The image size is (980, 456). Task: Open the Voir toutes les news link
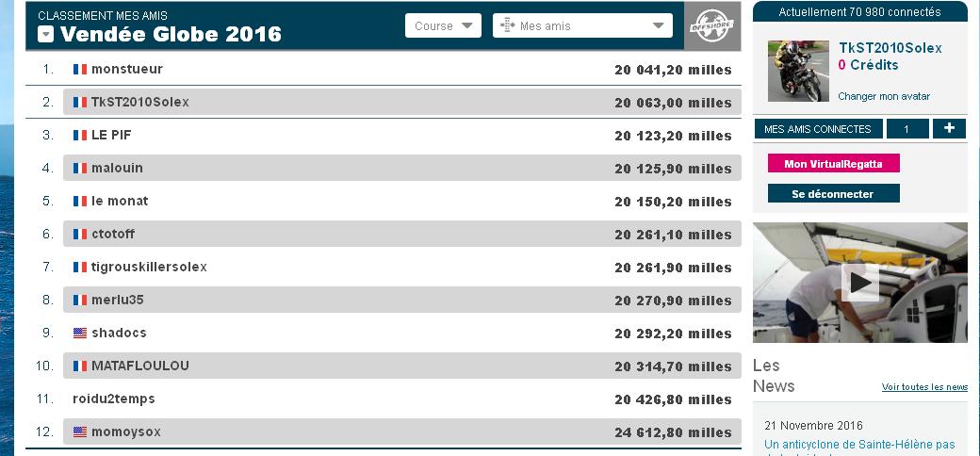point(924,387)
